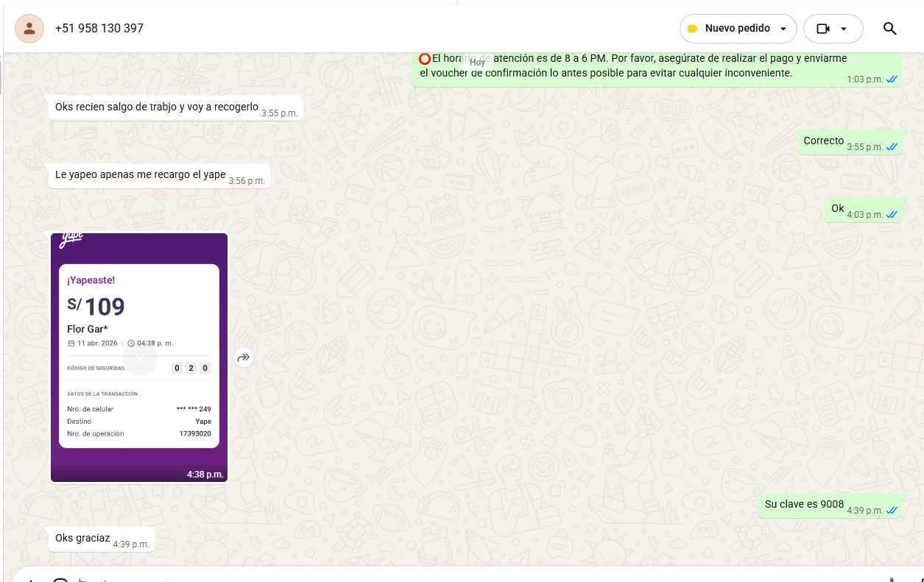Click read checkmarks on the 1:03 p.m. message
The width and height of the screenshot is (924, 582).
point(892,79)
